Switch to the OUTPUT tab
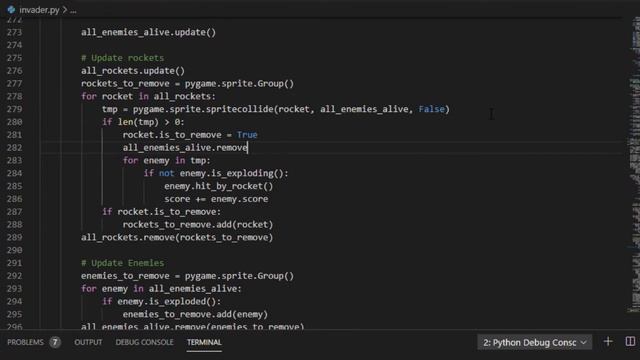The image size is (640, 360). click(88, 342)
